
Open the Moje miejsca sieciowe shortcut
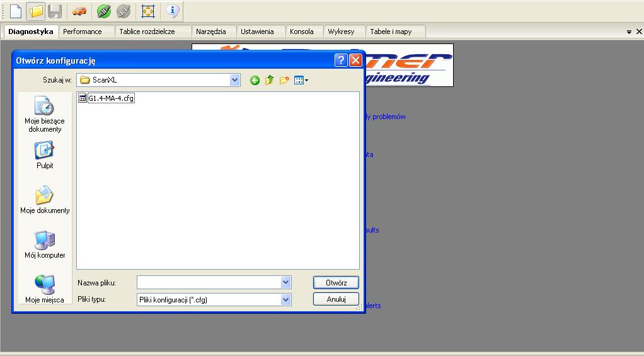[x=45, y=289]
